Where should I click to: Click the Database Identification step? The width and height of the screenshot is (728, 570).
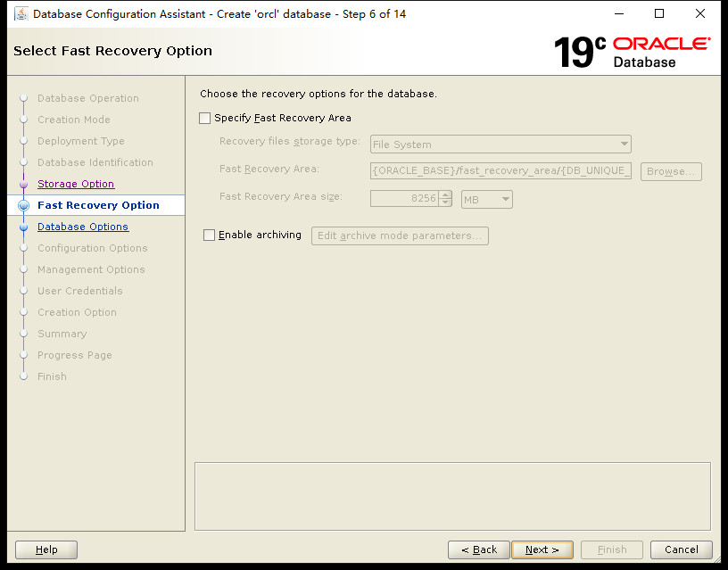click(95, 162)
